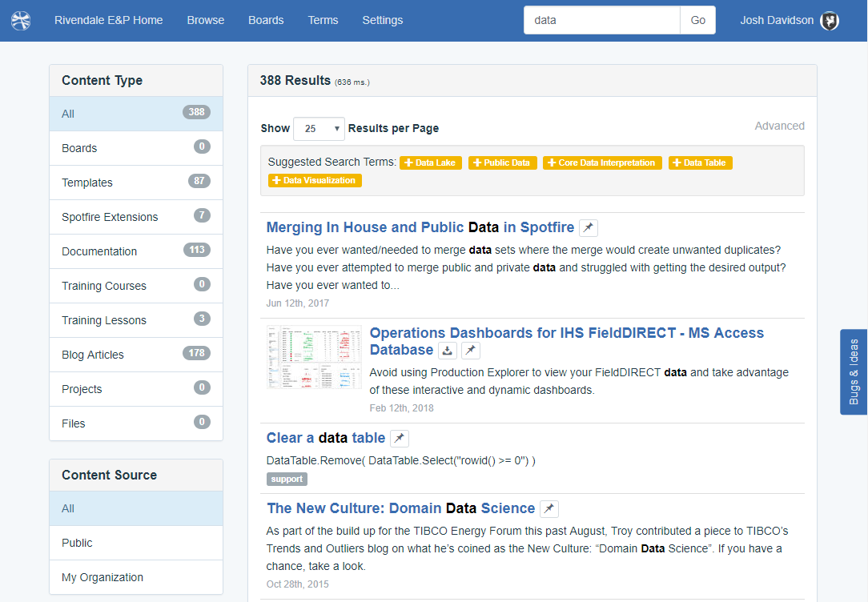This screenshot has width=868, height=602.
Task: Select All under Content Source
Action: [136, 508]
